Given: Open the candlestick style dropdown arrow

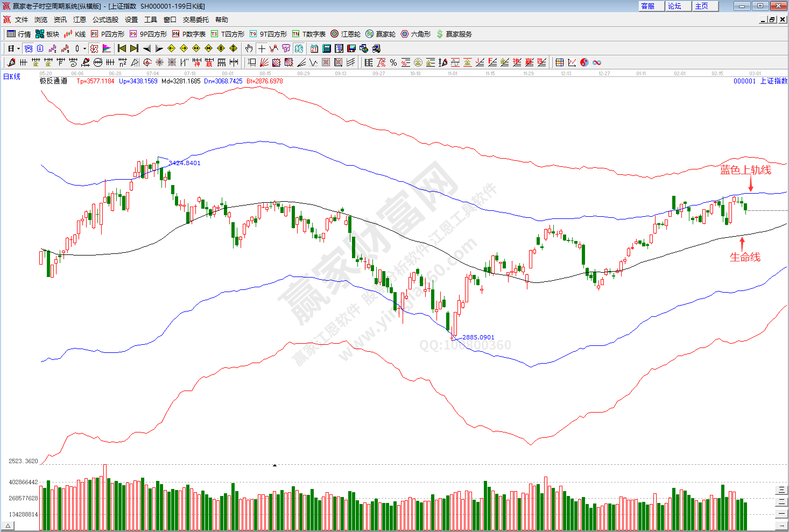Looking at the screenshot, I should pyautogui.click(x=84, y=48).
